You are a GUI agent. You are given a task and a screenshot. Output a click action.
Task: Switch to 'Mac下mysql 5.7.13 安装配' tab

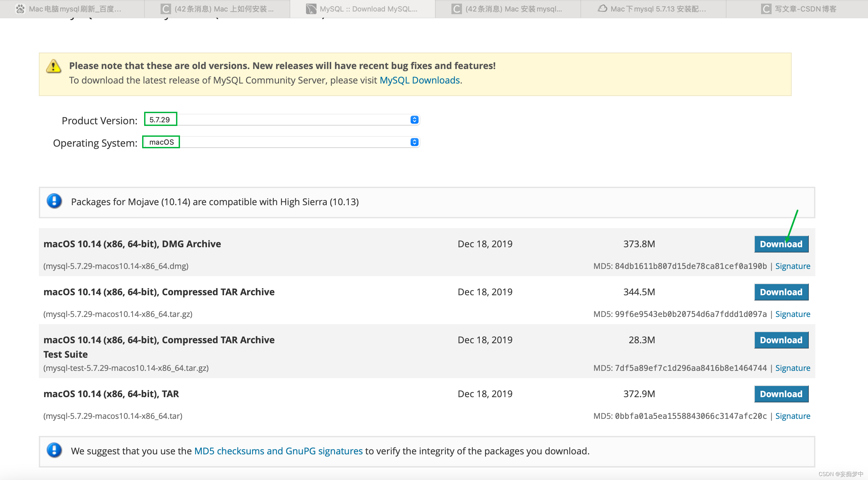tap(653, 9)
